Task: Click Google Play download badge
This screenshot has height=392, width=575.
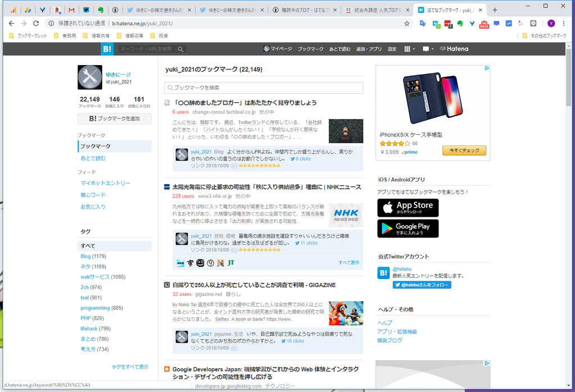Action: click(x=408, y=229)
